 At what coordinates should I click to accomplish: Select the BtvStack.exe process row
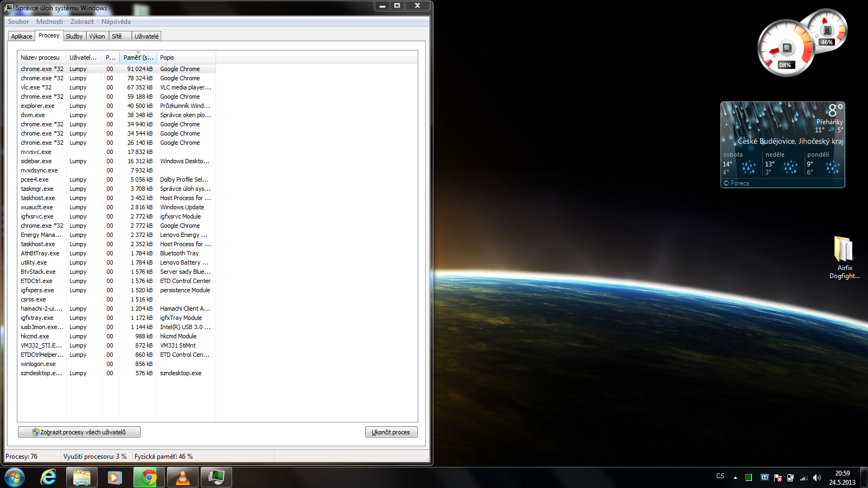[x=117, y=272]
